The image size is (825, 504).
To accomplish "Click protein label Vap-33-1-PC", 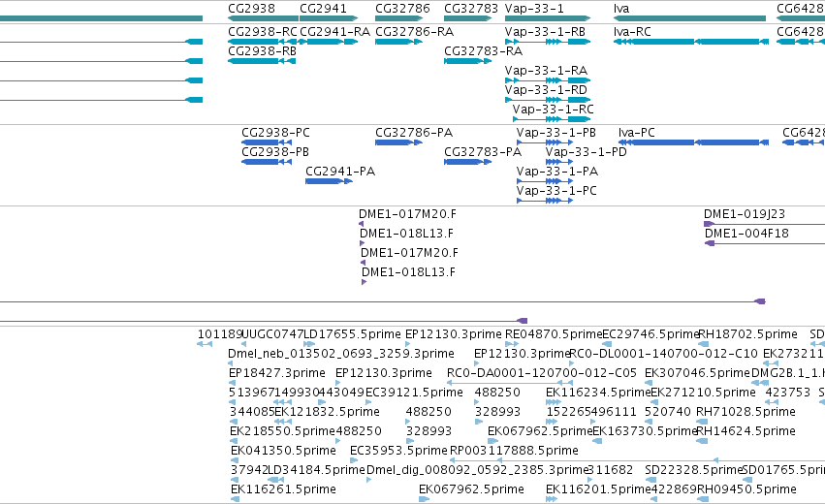I will pos(556,191).
